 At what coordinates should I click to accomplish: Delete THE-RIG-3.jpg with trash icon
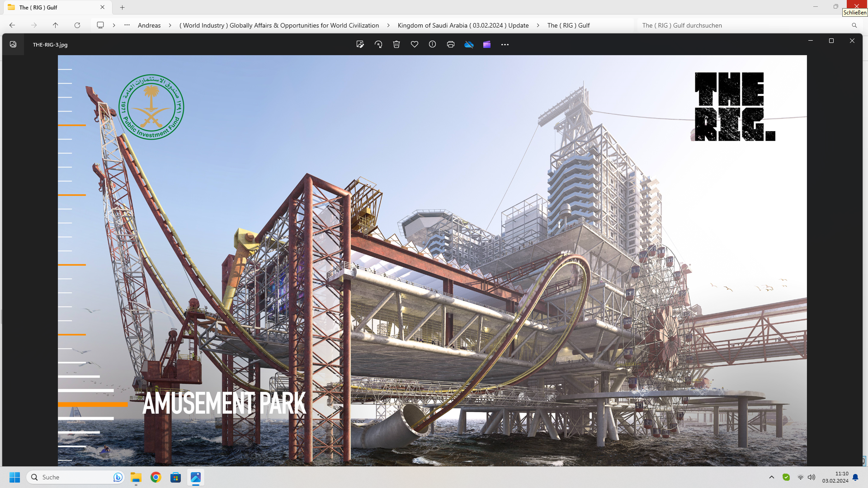[396, 44]
